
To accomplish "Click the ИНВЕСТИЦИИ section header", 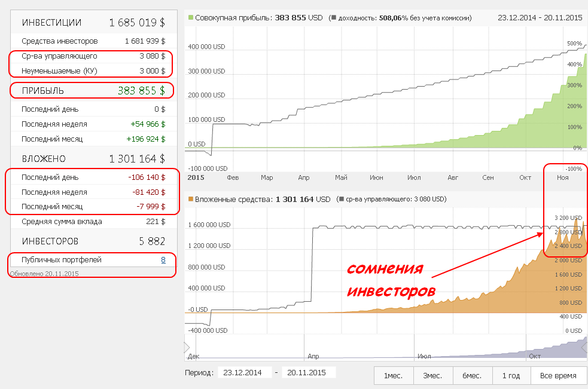I will (x=52, y=23).
